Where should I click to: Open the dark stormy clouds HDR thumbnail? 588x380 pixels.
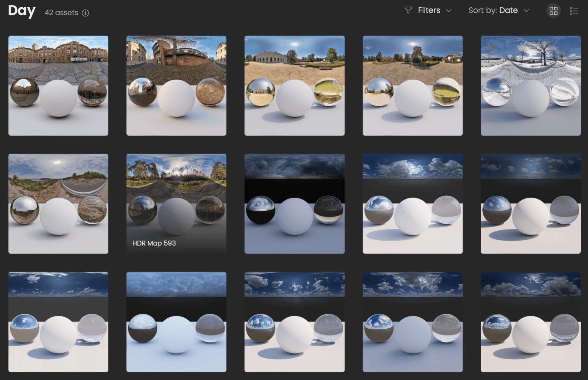click(x=294, y=203)
